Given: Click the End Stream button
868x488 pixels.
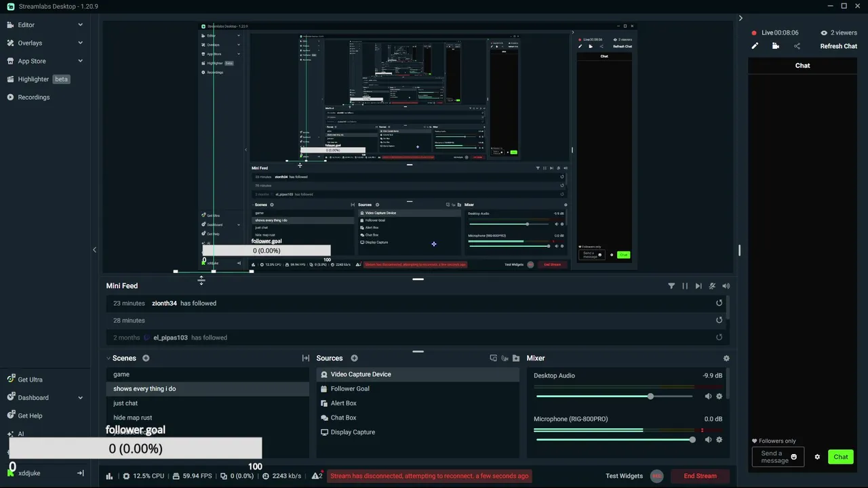Looking at the screenshot, I should tap(700, 476).
